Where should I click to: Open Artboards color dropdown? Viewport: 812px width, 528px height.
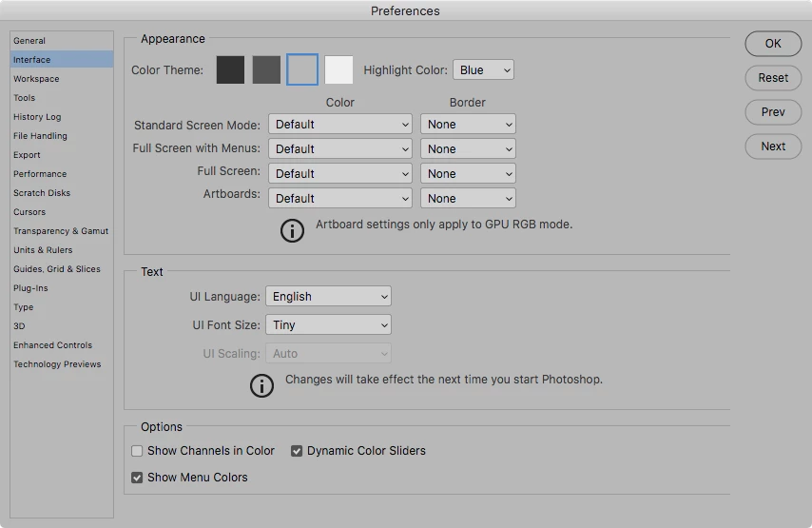coord(340,199)
